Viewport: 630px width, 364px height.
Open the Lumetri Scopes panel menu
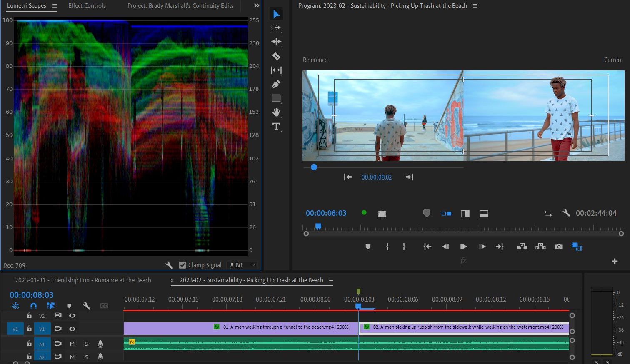point(54,6)
